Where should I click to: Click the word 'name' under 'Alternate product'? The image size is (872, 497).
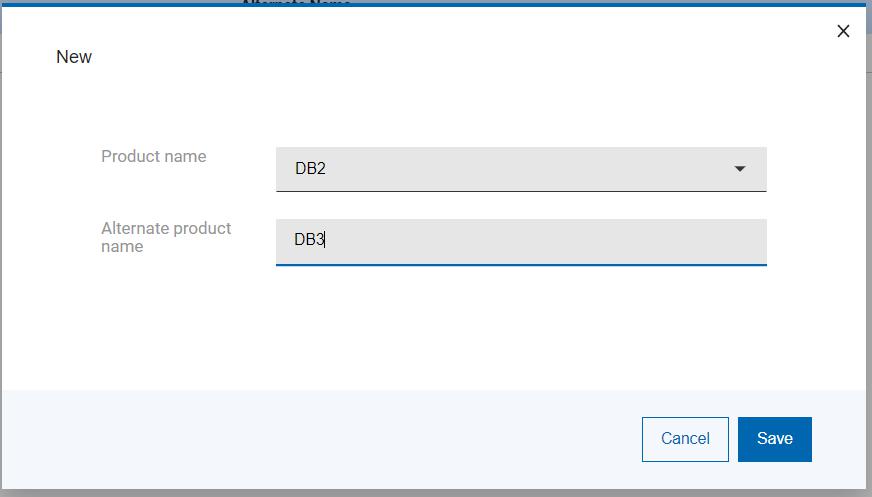[x=122, y=246]
